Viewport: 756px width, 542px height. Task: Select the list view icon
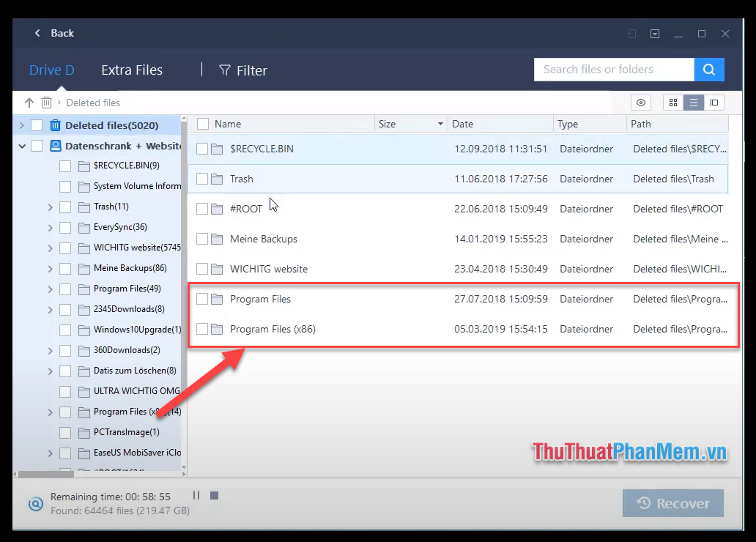693,103
